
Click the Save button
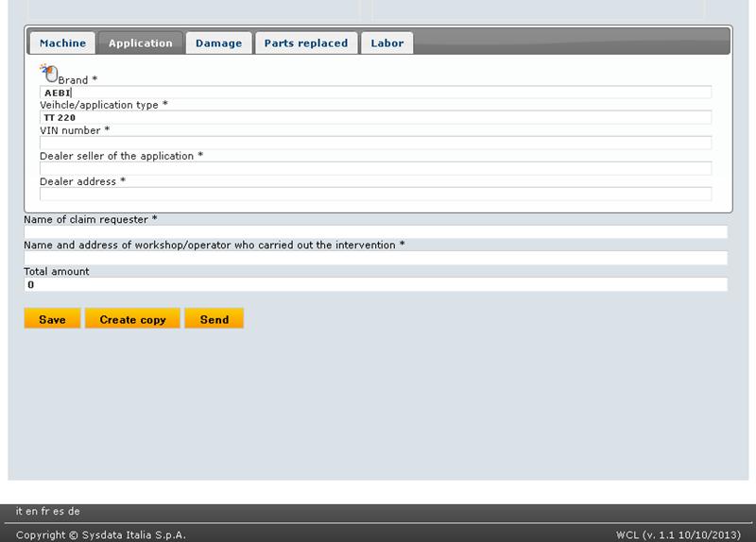coord(52,319)
